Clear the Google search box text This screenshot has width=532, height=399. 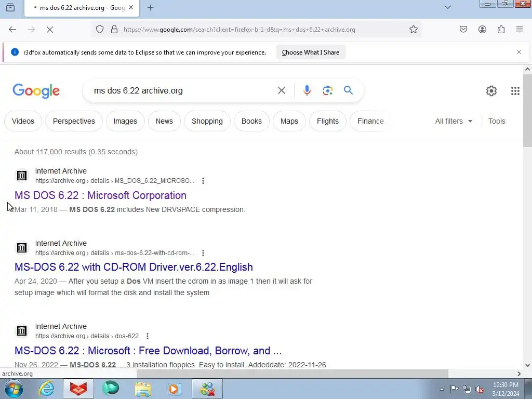(281, 90)
